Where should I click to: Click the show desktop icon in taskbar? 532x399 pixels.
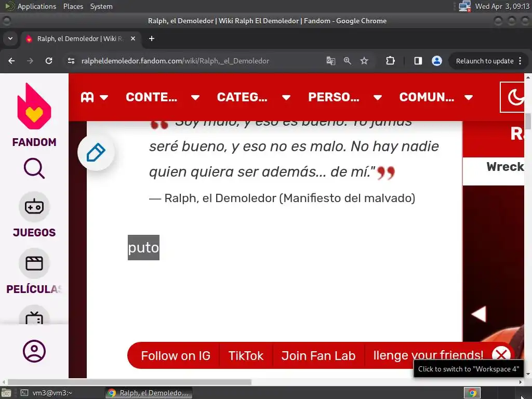[6, 393]
